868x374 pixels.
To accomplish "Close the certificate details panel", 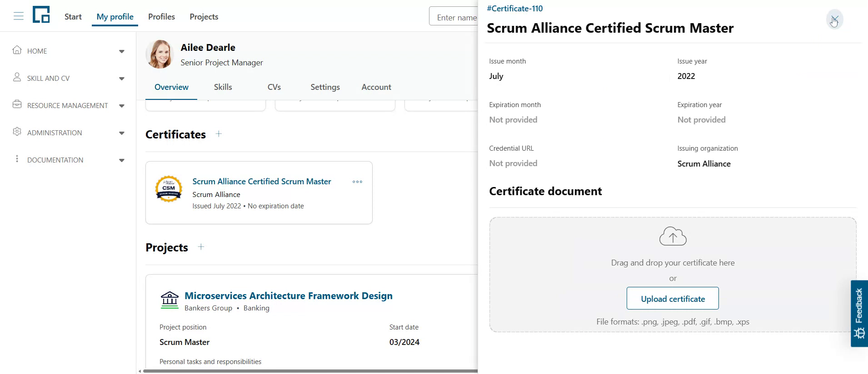I will click(x=834, y=20).
